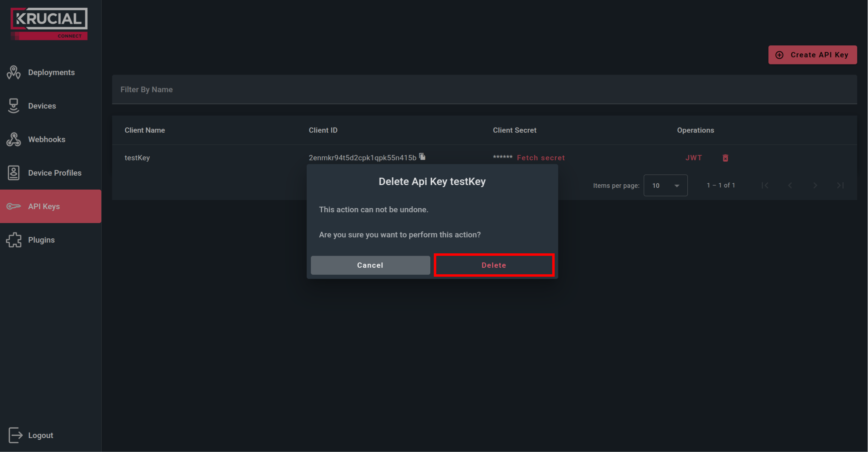Click the trash icon for testKey
The height and width of the screenshot is (452, 868).
(725, 158)
